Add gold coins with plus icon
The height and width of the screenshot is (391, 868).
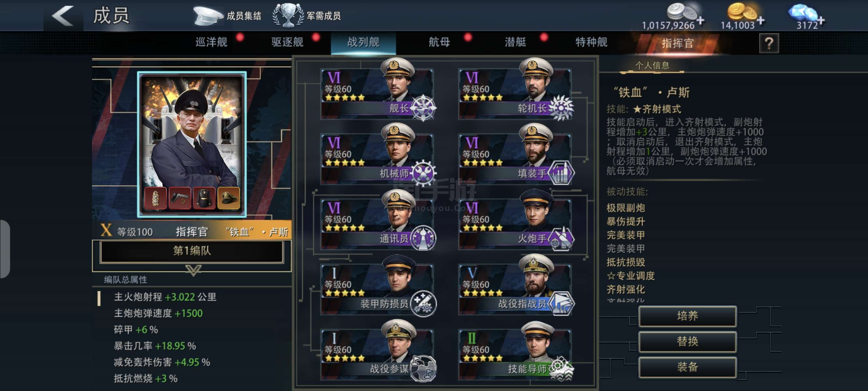[x=761, y=21]
